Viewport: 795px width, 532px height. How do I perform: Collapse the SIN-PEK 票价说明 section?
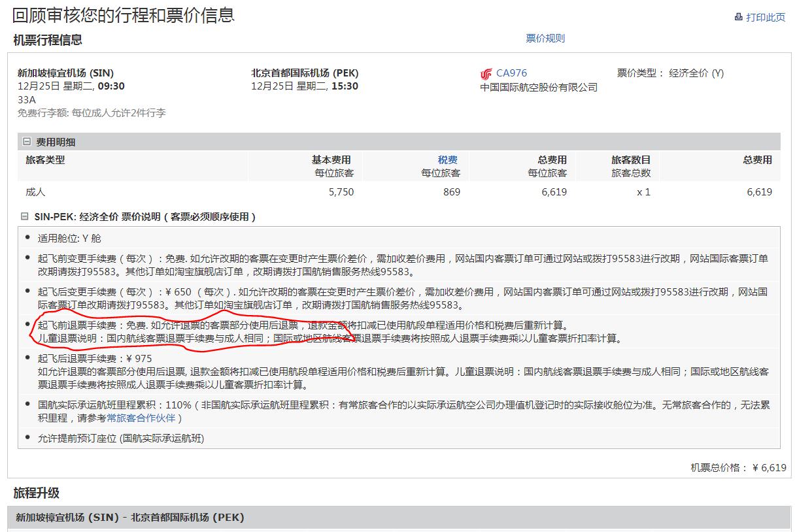(x=25, y=216)
